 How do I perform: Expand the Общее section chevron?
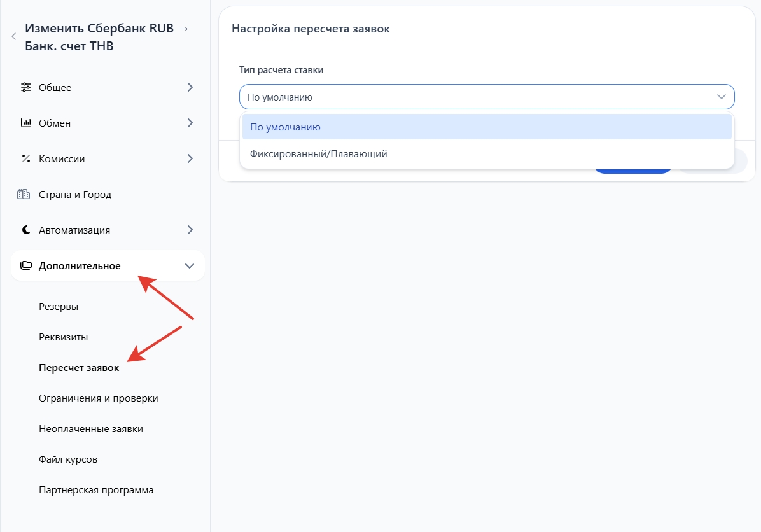point(190,87)
